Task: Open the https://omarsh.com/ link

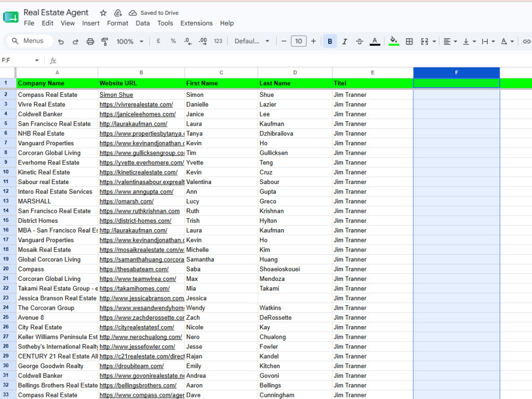Action: pyautogui.click(x=126, y=201)
